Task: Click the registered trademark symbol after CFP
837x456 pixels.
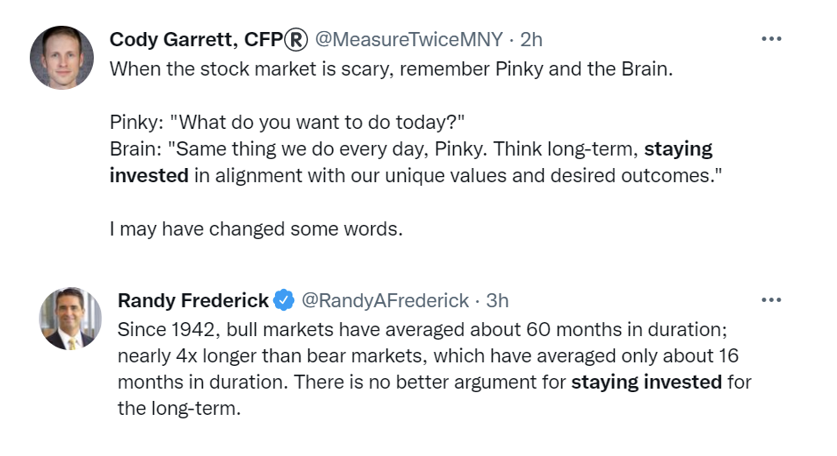Action: [x=296, y=40]
